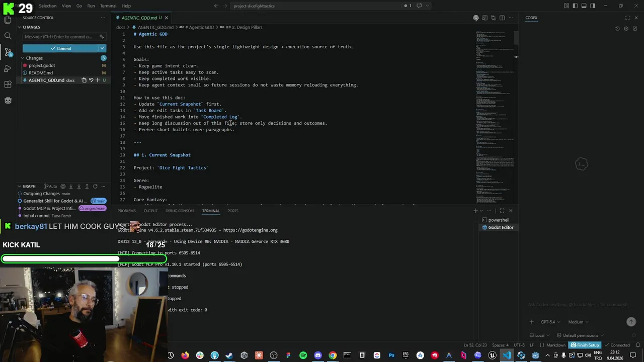The height and width of the screenshot is (362, 644).
Task: Open the GPT-5.4 model dropdown
Action: click(549, 322)
